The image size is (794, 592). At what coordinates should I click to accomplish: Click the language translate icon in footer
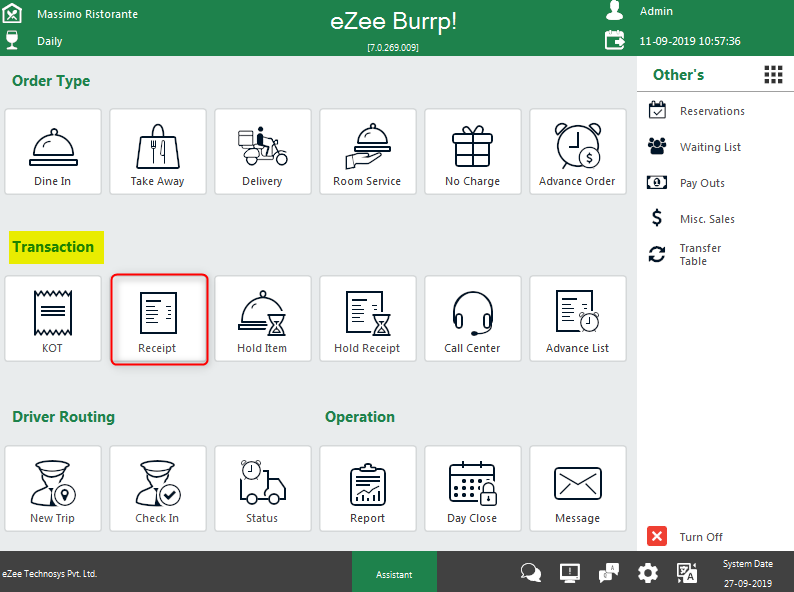pyautogui.click(x=687, y=573)
